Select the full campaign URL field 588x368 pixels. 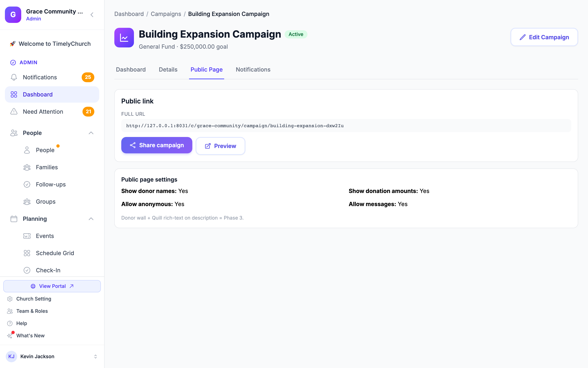click(x=346, y=126)
